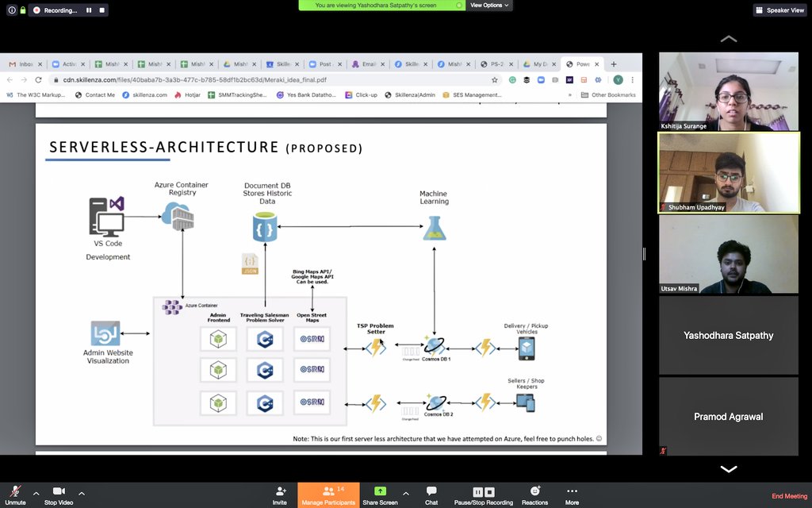The image size is (812, 508).
Task: Click the Buffer layers extension icon
Action: [x=527, y=80]
